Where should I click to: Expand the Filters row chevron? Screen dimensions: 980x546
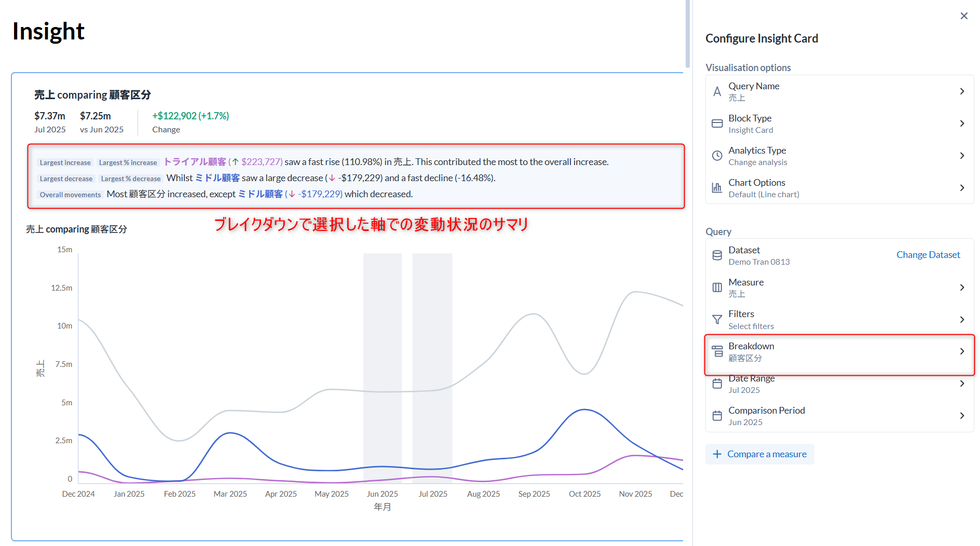[962, 320]
